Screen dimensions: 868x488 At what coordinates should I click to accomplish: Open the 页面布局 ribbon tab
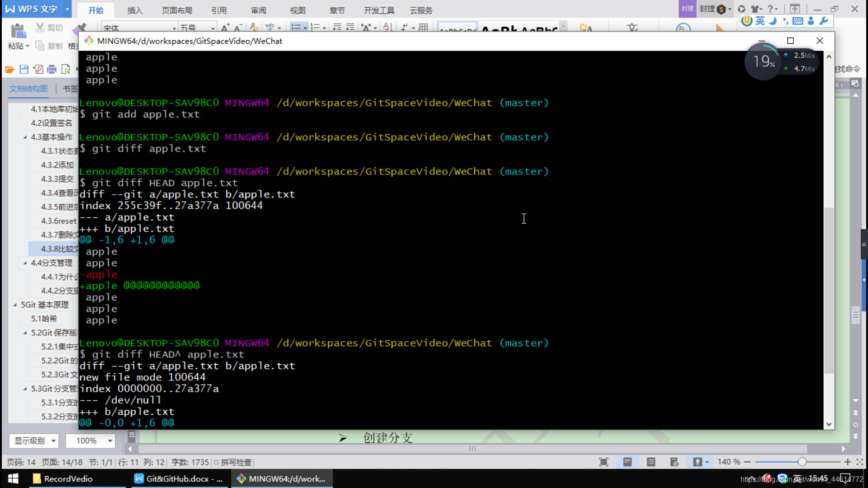[177, 10]
